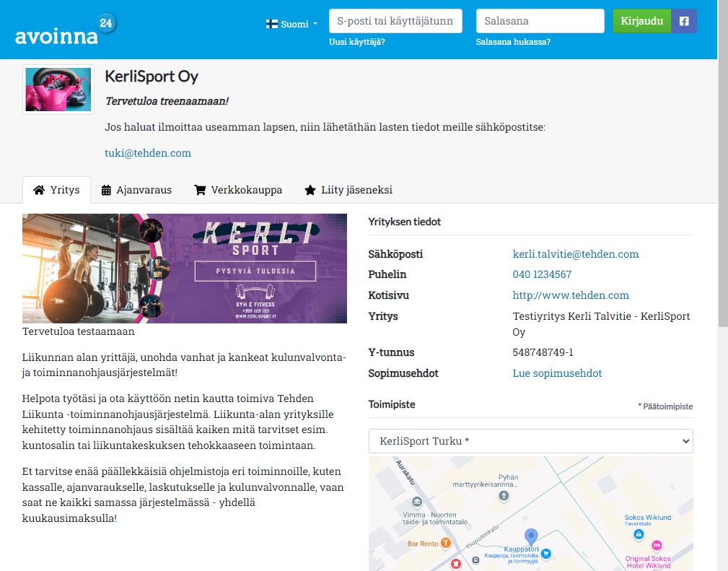Image resolution: width=728 pixels, height=571 pixels.
Task: Click the avoinna 24 logo
Action: [x=66, y=30]
